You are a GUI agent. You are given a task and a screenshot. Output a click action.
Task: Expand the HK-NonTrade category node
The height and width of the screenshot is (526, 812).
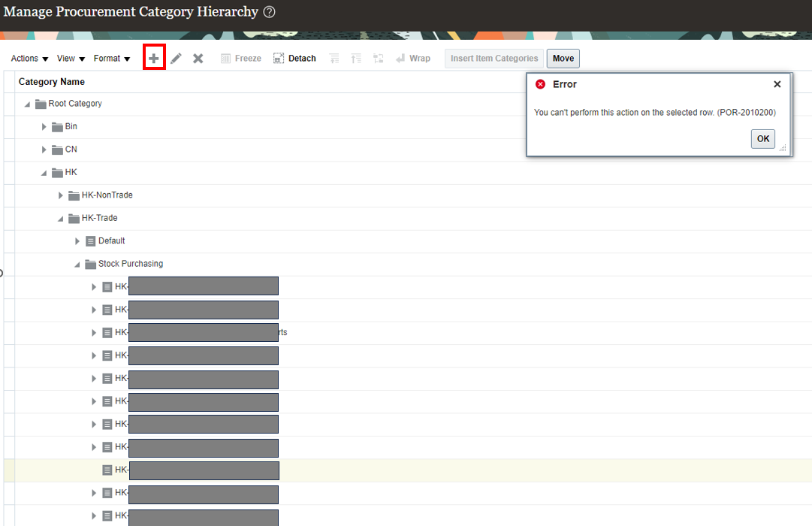click(x=60, y=195)
